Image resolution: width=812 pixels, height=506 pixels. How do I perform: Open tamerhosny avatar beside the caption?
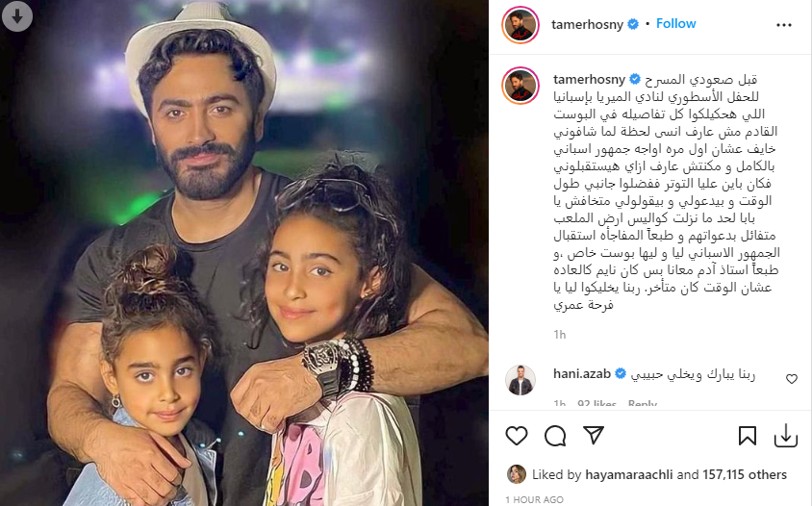(520, 86)
